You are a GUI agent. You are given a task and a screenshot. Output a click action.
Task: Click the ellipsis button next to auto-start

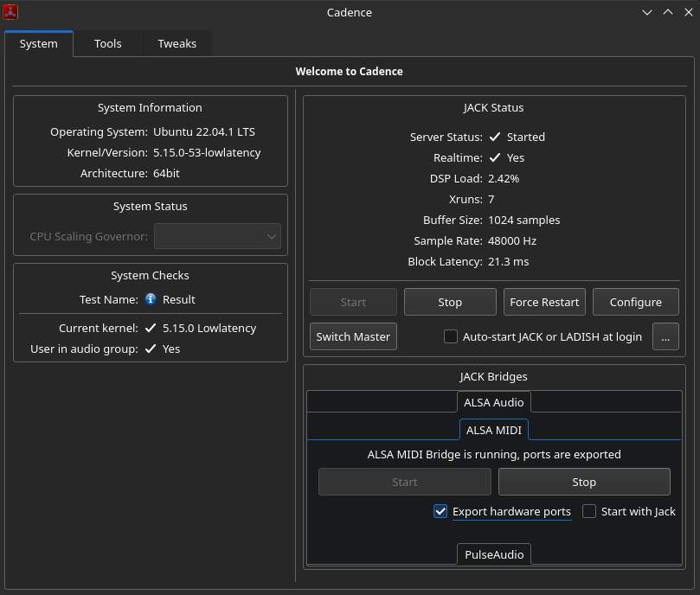(665, 336)
